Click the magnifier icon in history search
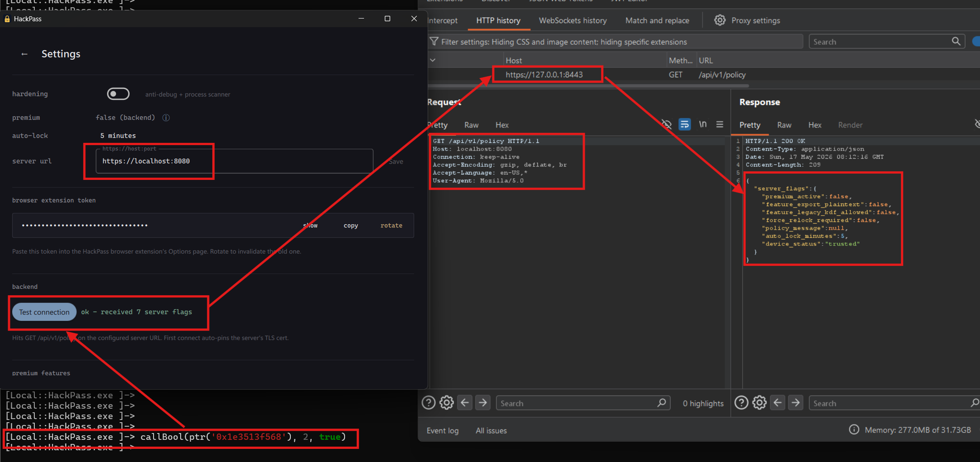 click(956, 41)
